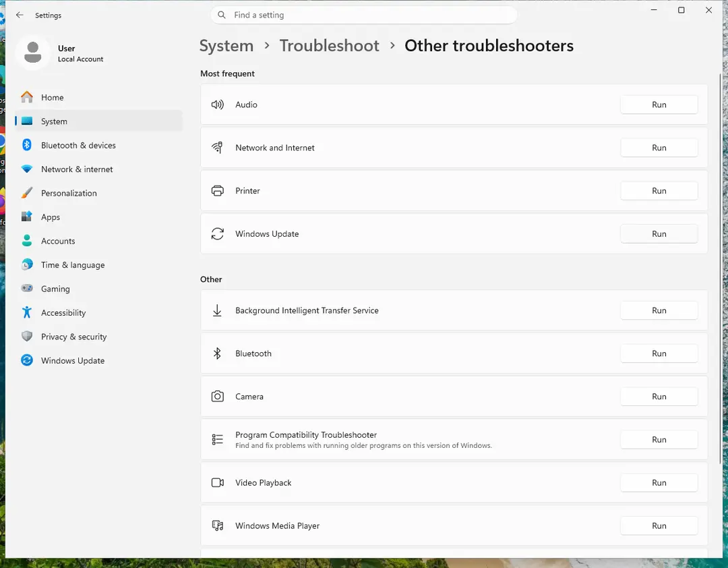
Task: Run the Printer troubleshooter
Action: 659,191
